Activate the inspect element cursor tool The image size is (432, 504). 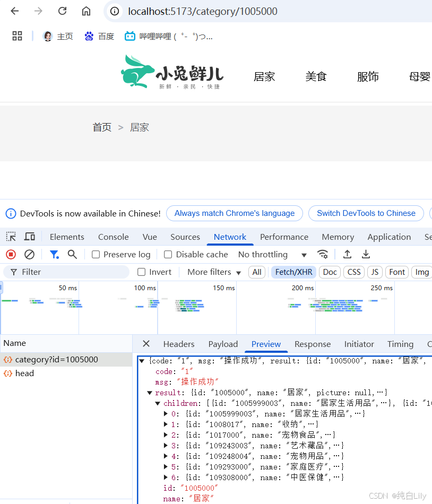point(11,237)
